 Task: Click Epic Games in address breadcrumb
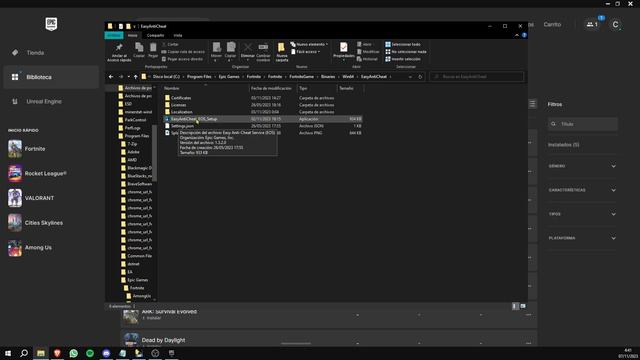(229, 77)
